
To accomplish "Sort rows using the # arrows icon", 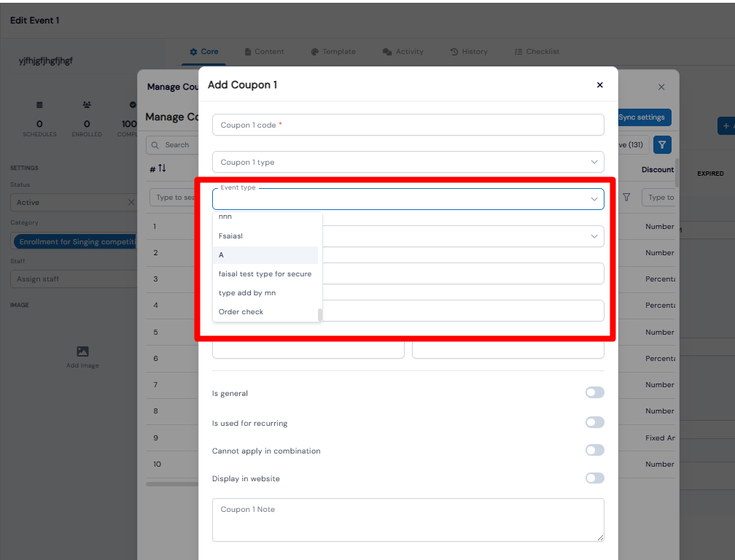I will 162,168.
